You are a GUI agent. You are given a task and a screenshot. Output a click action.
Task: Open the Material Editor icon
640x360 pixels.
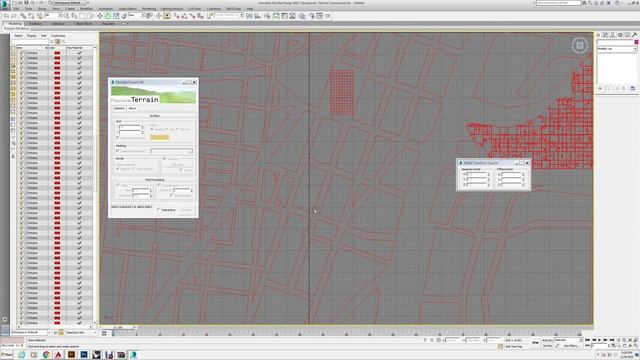[302, 16]
